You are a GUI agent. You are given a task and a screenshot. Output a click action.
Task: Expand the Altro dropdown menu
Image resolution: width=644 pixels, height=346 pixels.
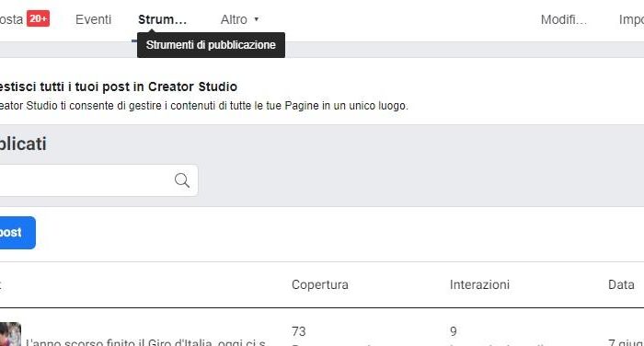coord(239,19)
